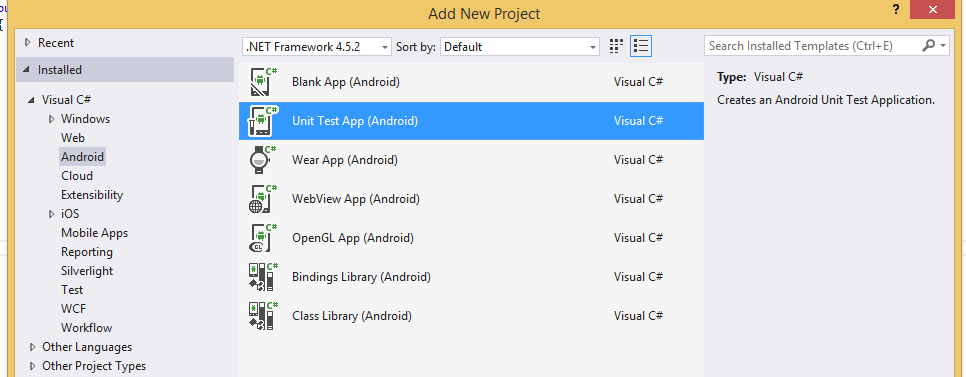Image resolution: width=966 pixels, height=377 pixels.
Task: Select the Cloud category
Action: (77, 176)
